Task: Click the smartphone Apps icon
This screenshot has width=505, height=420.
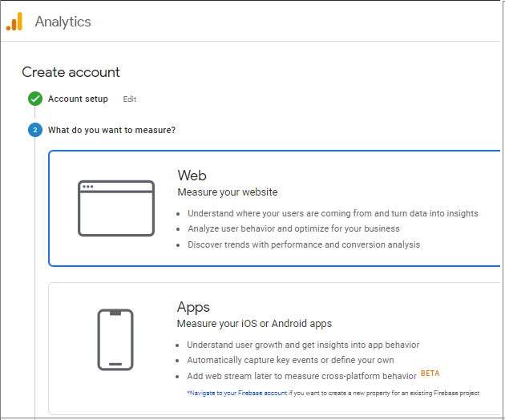Action: point(115,340)
